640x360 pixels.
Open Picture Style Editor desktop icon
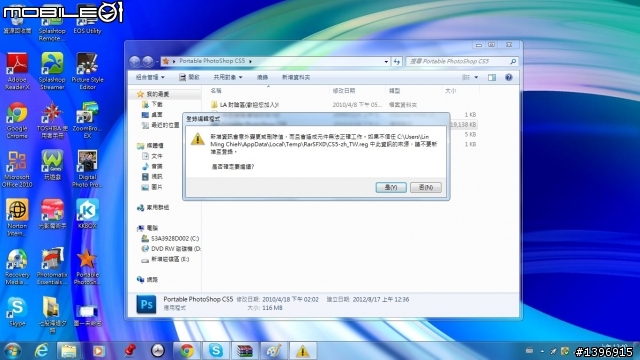pos(87,71)
